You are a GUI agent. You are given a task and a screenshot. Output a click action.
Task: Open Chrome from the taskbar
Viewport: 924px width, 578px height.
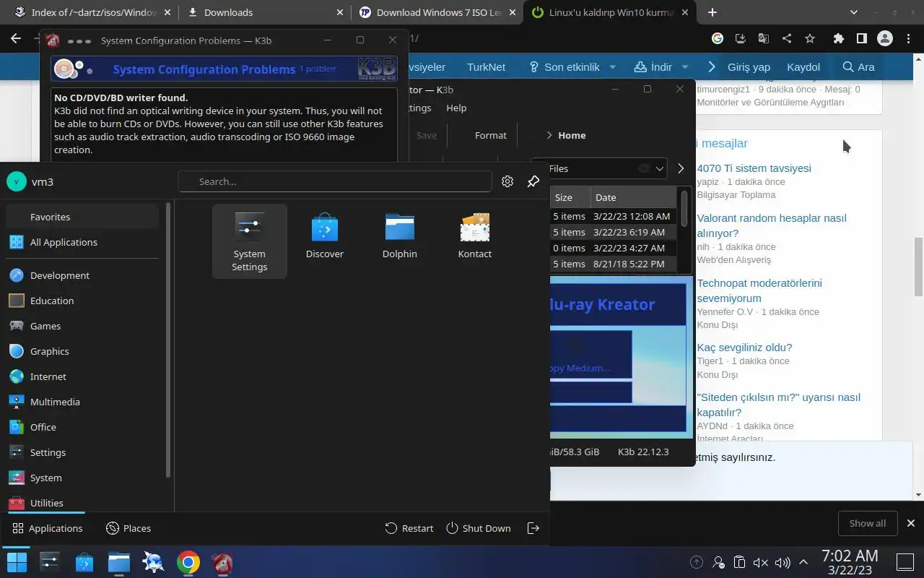click(188, 562)
